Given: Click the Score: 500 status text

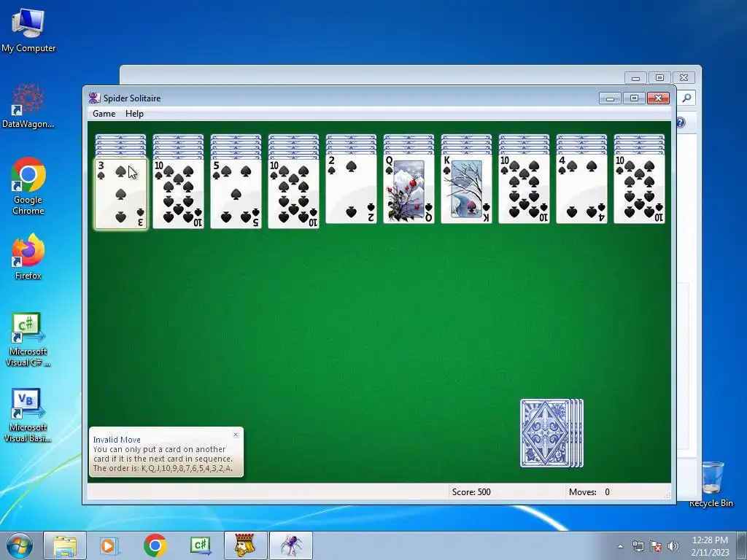Looking at the screenshot, I should tap(471, 492).
